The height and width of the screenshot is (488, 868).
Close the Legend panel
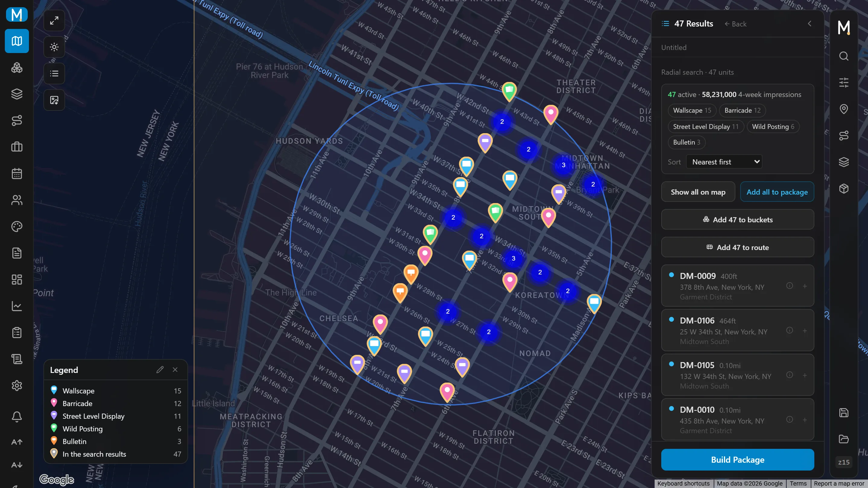click(x=175, y=370)
